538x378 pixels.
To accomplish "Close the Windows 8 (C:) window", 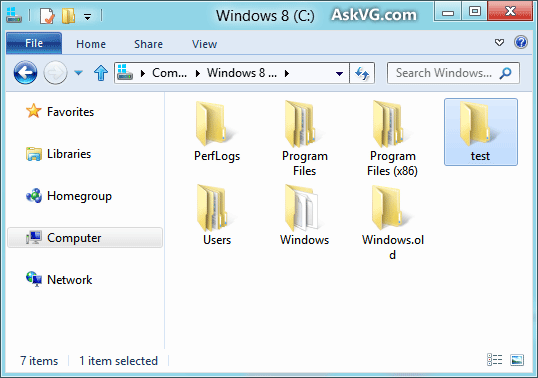I will coord(510,11).
